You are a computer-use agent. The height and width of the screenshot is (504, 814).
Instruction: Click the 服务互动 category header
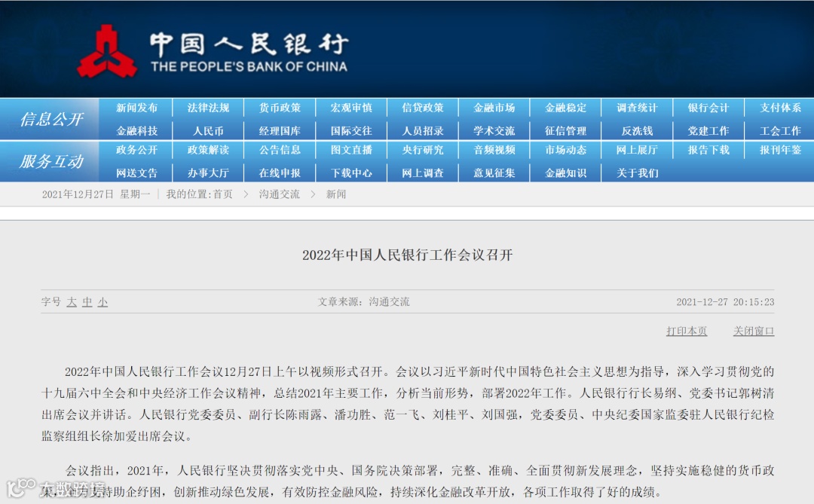51,161
